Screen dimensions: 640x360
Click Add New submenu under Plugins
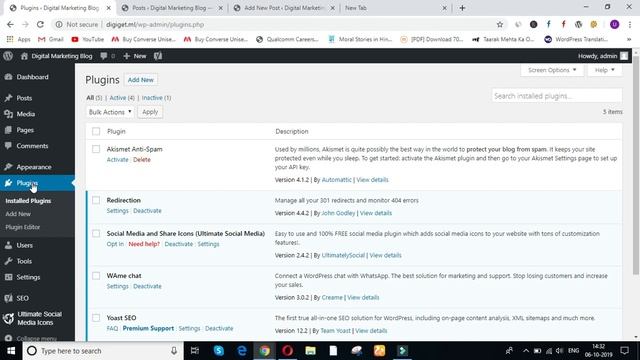[18, 214]
